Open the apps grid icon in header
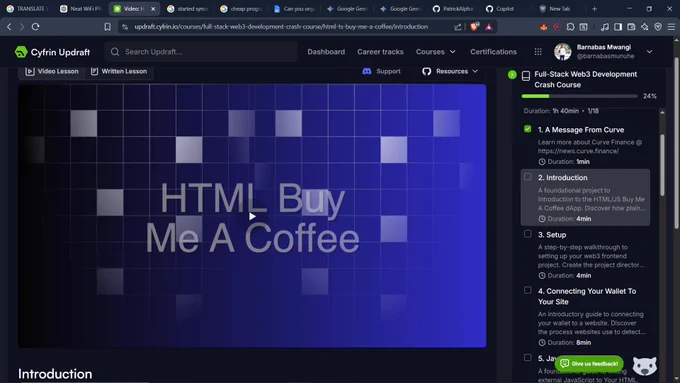The image size is (680, 383). click(x=538, y=52)
